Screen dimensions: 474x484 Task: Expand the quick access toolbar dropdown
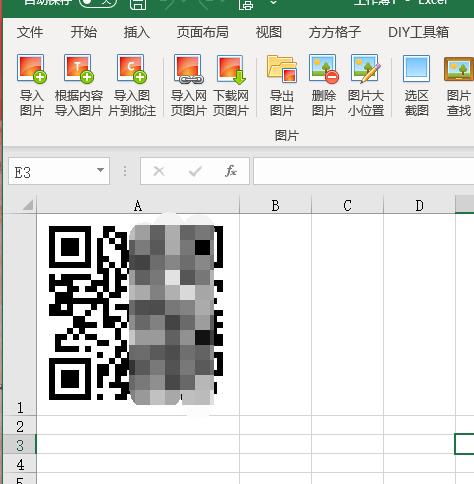273,3
